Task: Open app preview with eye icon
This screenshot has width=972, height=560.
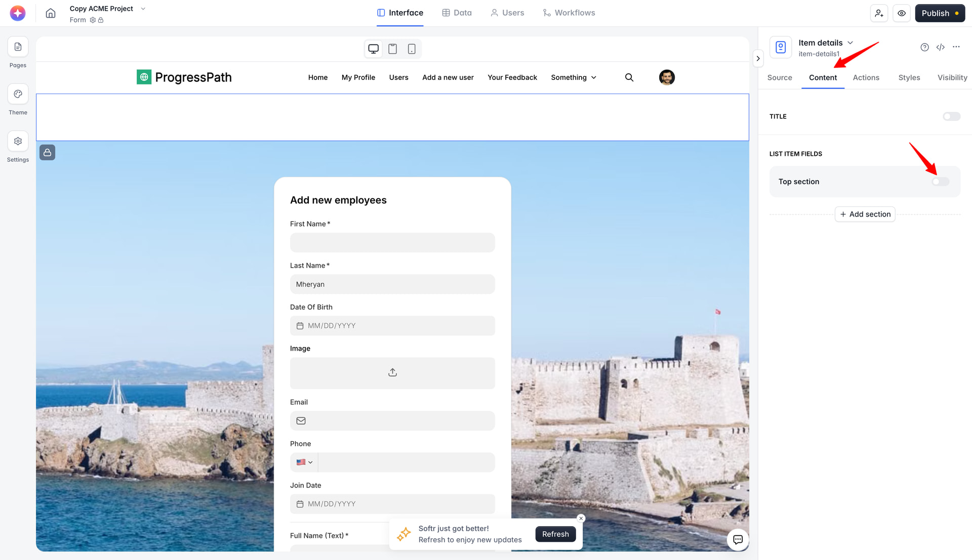Action: 902,13
